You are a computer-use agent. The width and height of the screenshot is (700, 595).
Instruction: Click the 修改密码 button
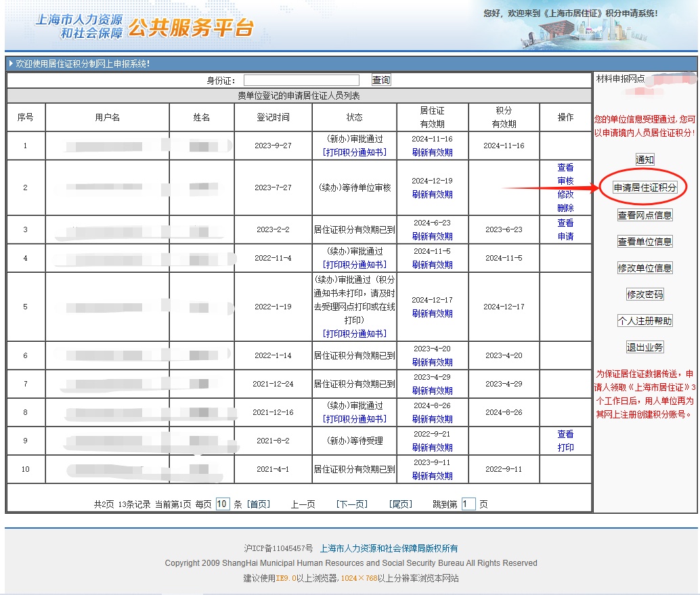point(644,294)
